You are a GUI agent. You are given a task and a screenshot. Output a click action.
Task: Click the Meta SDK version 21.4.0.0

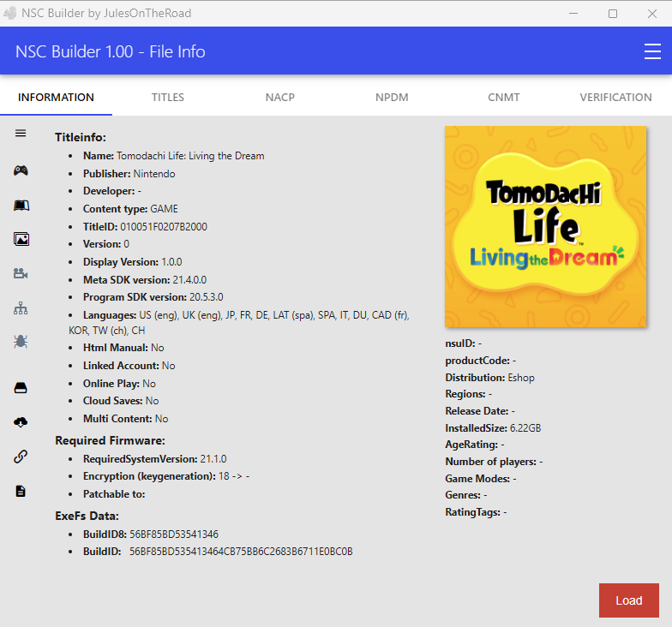tap(189, 279)
